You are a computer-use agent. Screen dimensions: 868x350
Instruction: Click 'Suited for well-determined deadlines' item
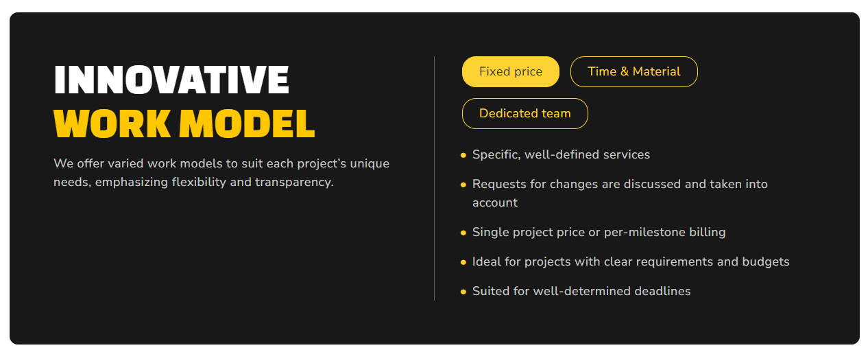click(x=581, y=291)
